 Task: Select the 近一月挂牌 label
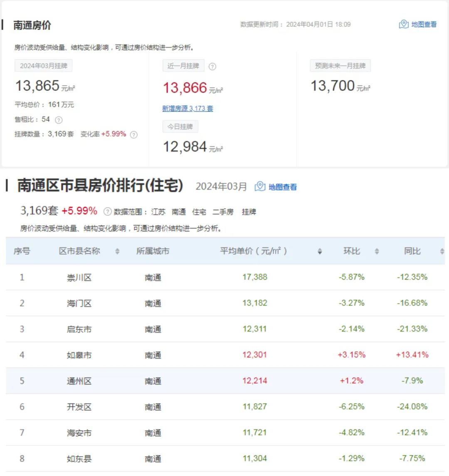pos(183,66)
